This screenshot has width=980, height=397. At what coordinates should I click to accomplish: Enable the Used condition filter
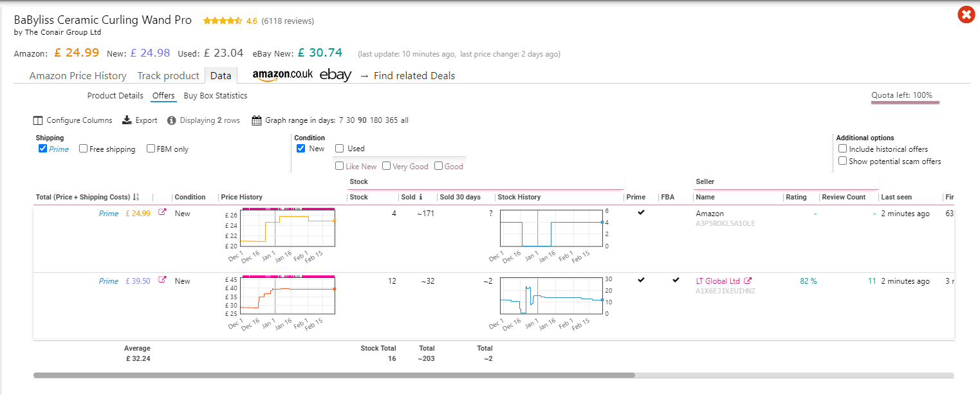click(339, 148)
